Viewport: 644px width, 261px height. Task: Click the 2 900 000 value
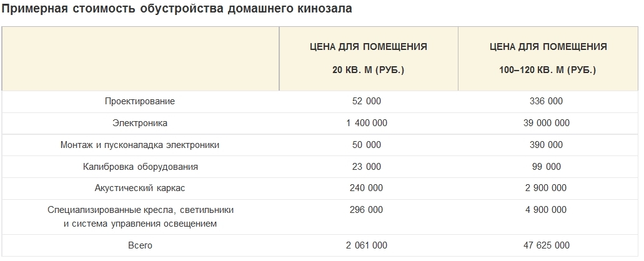547,188
